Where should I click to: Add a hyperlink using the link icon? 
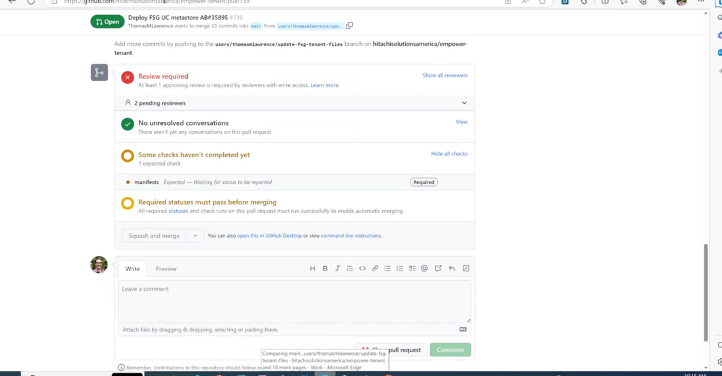[375, 268]
